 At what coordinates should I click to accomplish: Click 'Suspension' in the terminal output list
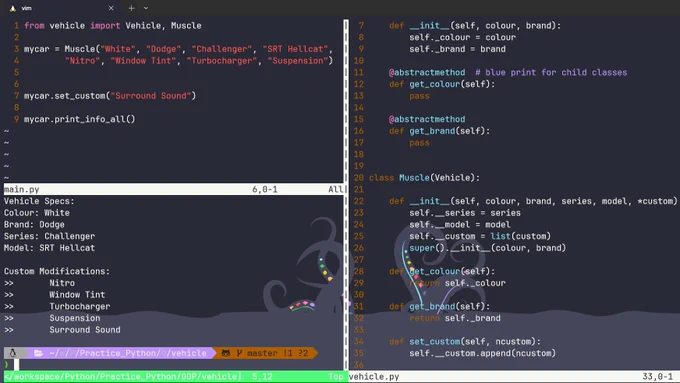coord(75,318)
